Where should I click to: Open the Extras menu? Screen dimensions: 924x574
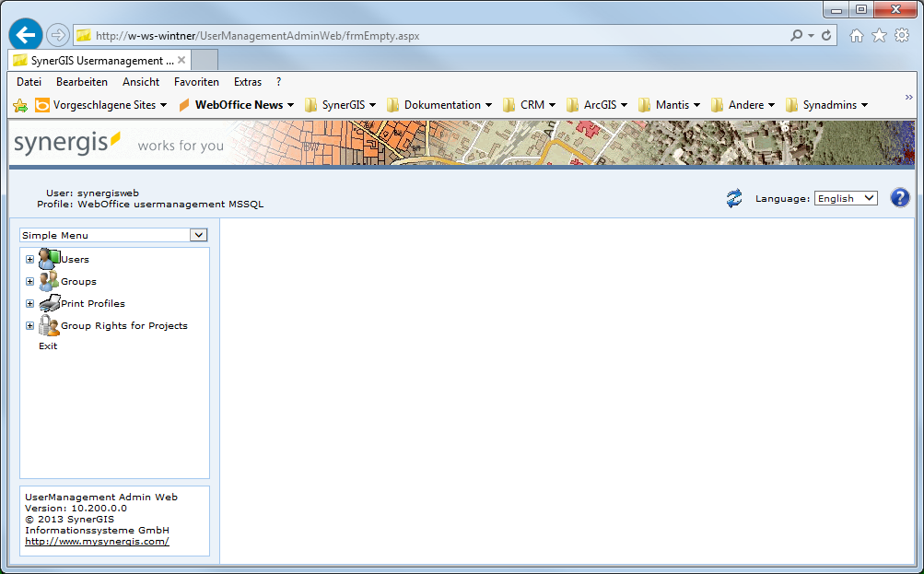tap(247, 81)
